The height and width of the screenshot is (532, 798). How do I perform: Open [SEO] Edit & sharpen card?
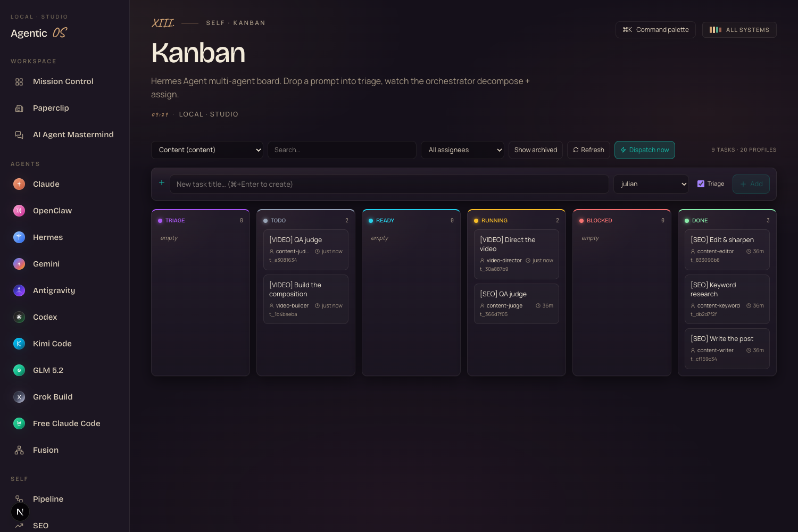point(727,250)
